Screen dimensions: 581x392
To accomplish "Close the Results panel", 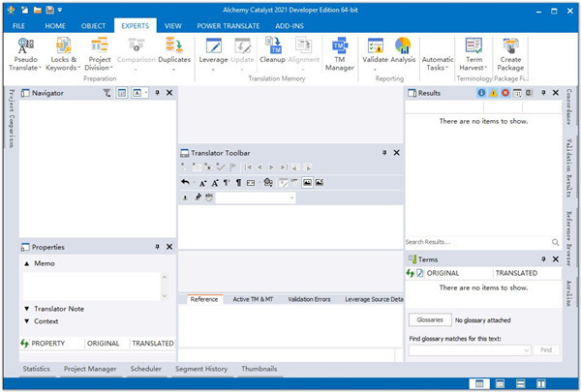I will tap(556, 93).
